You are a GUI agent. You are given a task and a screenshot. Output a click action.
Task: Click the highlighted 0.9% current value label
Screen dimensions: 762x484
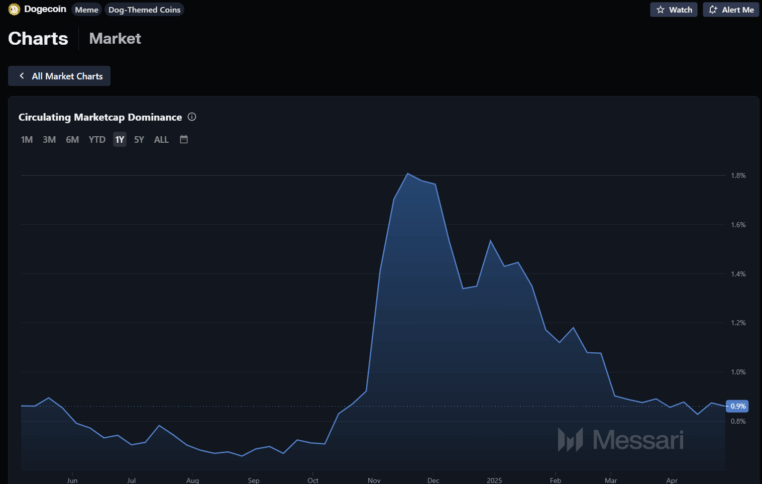(x=738, y=406)
